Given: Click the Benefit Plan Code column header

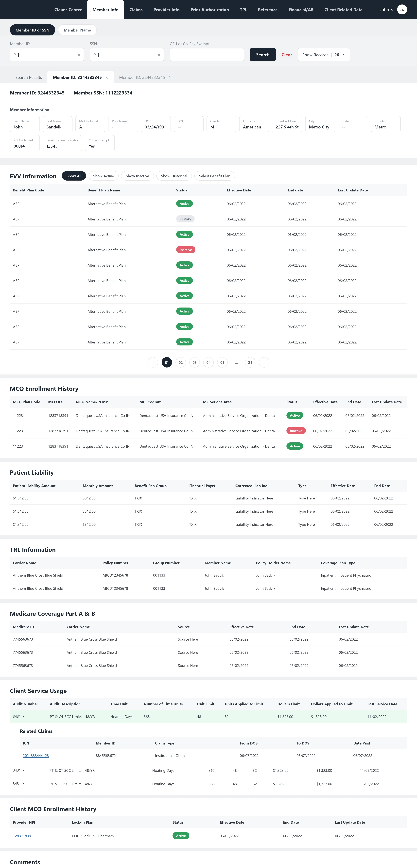Looking at the screenshot, I should pos(28,190).
